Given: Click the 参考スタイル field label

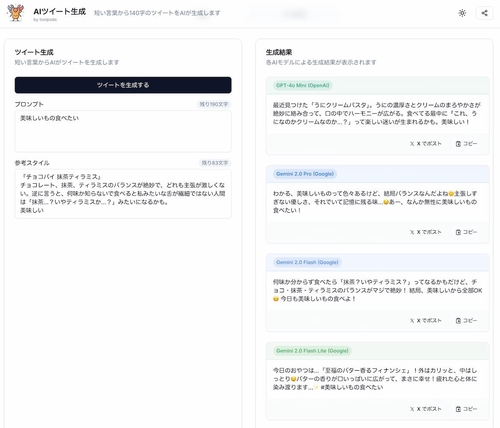Looking at the screenshot, I should click(x=32, y=163).
